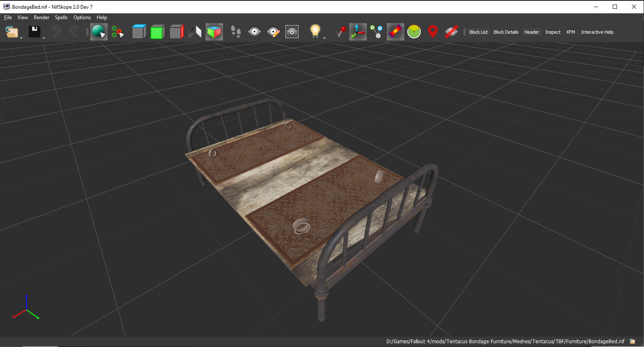Toggle the Header panel button
The width and height of the screenshot is (644, 347).
tap(532, 32)
